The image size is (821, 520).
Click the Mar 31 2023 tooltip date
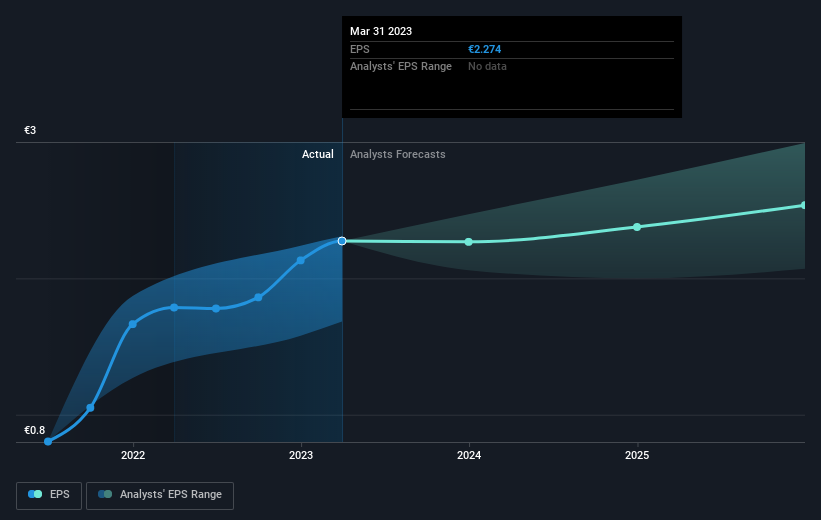click(x=381, y=31)
